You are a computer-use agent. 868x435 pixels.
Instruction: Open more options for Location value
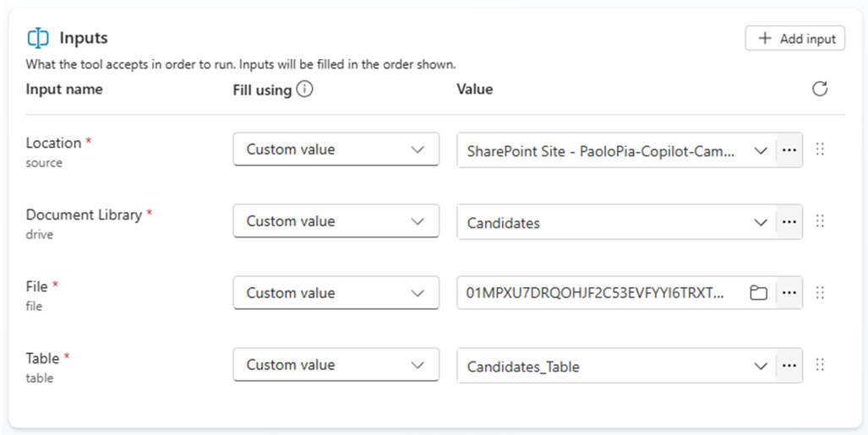coord(789,150)
